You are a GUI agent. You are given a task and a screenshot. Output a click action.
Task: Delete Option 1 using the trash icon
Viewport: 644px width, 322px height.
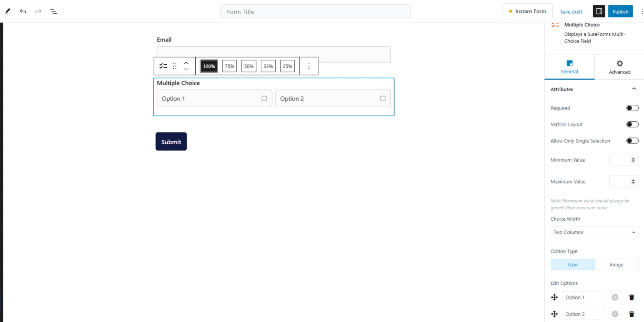[631, 297]
